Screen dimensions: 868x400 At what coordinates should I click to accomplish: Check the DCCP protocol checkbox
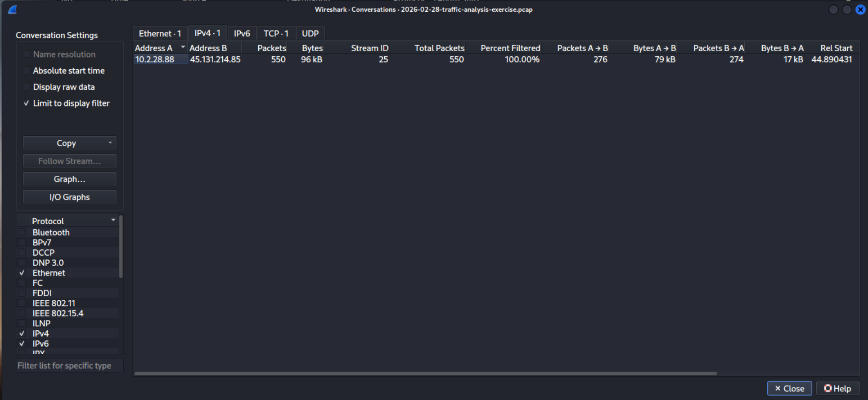click(x=22, y=253)
